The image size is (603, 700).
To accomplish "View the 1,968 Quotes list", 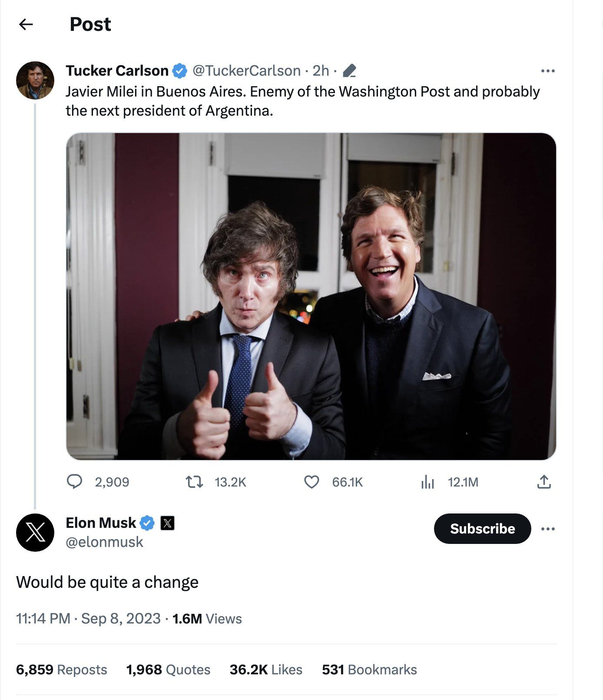I will click(168, 670).
